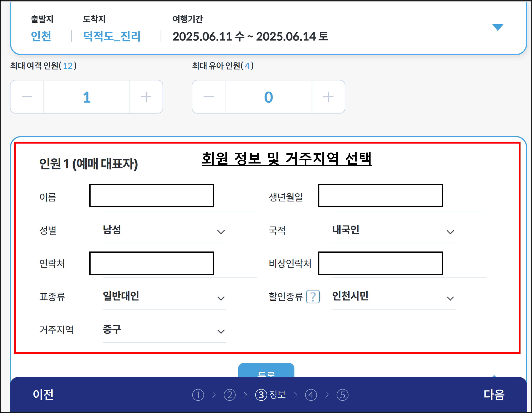This screenshot has height=413, width=532.
Task: Decrease infant count with minus button
Action: coord(209,97)
